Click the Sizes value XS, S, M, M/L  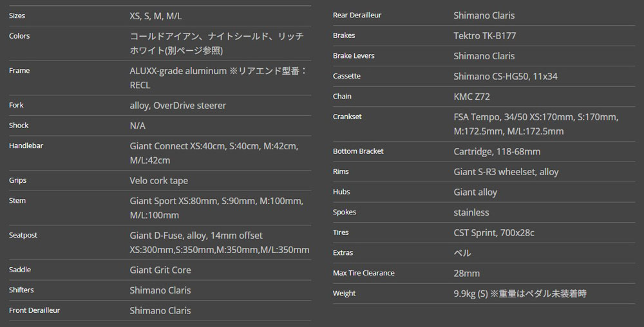[160, 15]
